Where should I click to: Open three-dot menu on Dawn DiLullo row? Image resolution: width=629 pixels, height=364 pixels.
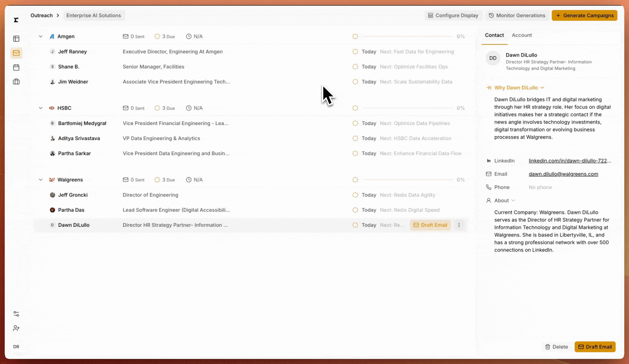459,225
